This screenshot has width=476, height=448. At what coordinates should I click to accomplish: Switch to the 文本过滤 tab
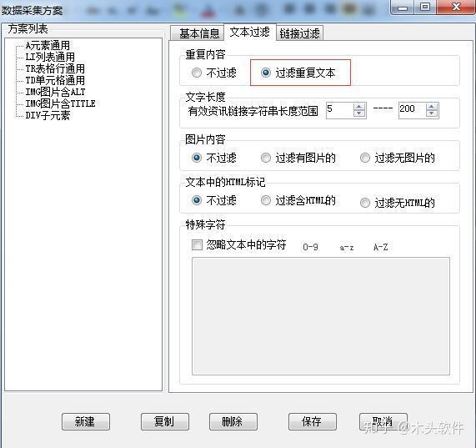click(x=250, y=32)
